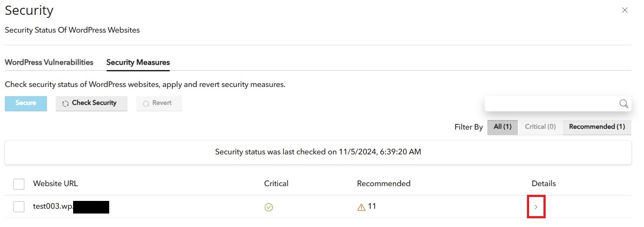Image resolution: width=644 pixels, height=227 pixels.
Task: Click the Revert button
Action: (x=159, y=103)
